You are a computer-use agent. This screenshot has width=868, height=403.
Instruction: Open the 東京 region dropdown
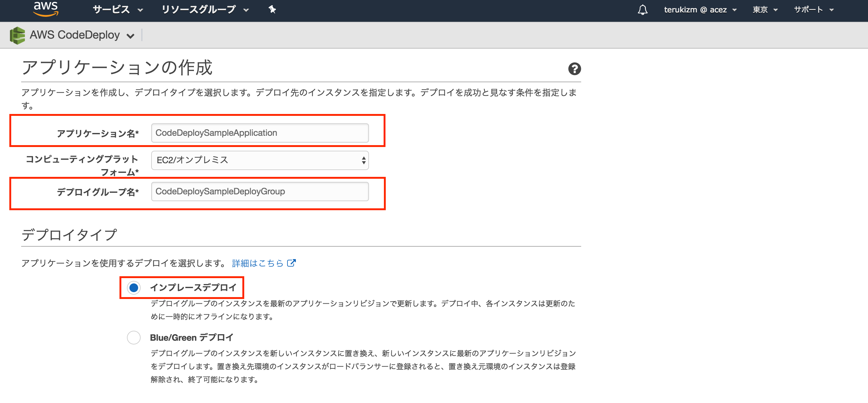pyautogui.click(x=765, y=10)
